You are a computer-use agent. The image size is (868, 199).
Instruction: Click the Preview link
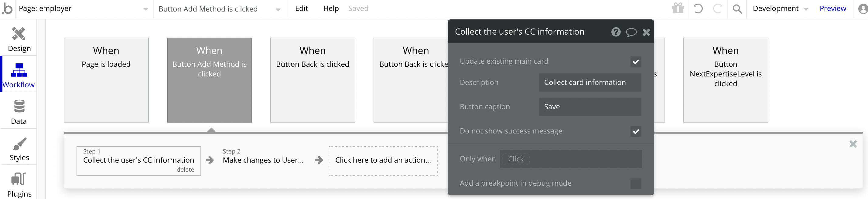(x=832, y=8)
